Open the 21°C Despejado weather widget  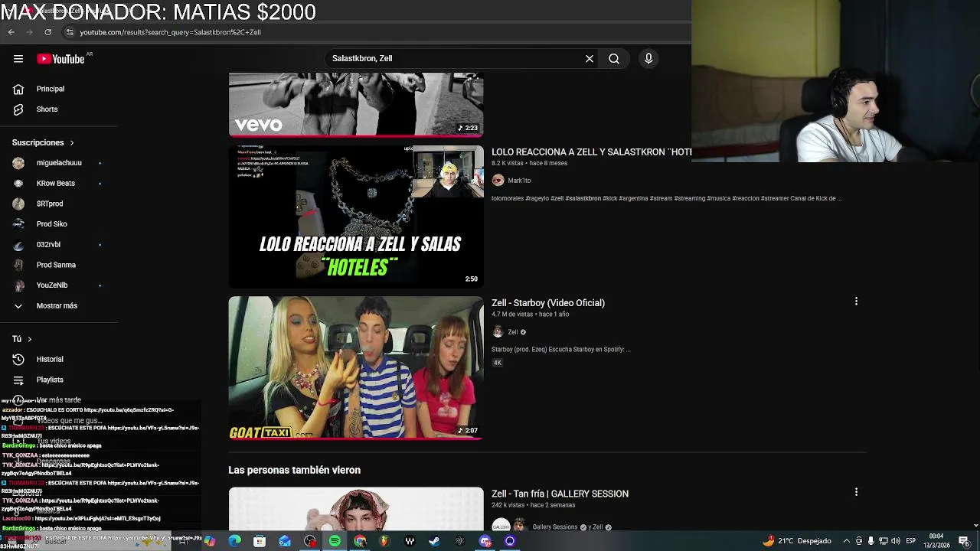796,541
